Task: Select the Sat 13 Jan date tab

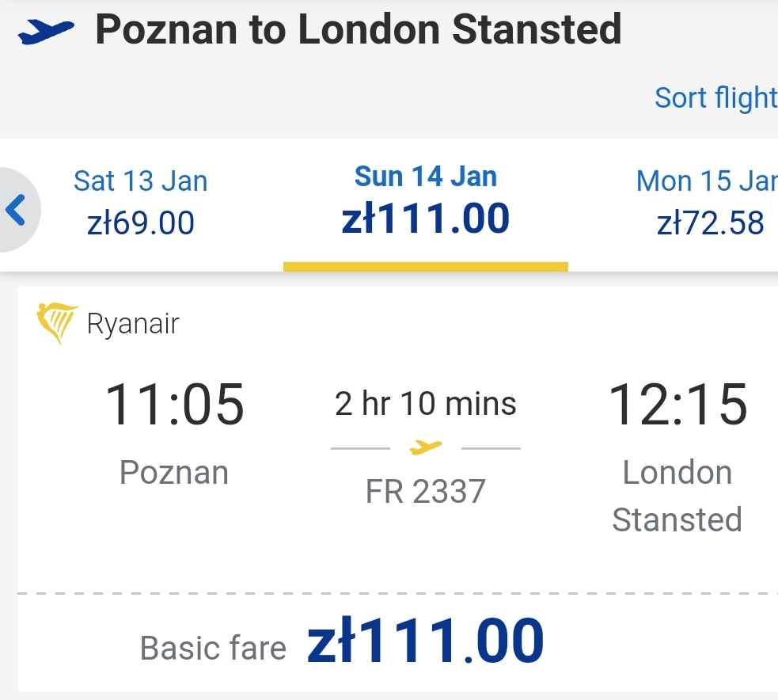Action: tap(141, 204)
